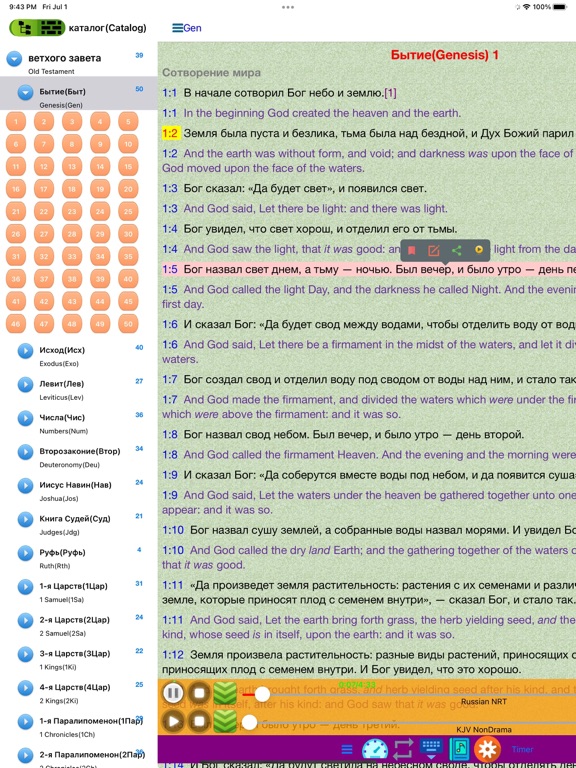Viewport: 576px width, 768px height.
Task: Expand Книга Судей (Judges) book
Action: point(25,519)
